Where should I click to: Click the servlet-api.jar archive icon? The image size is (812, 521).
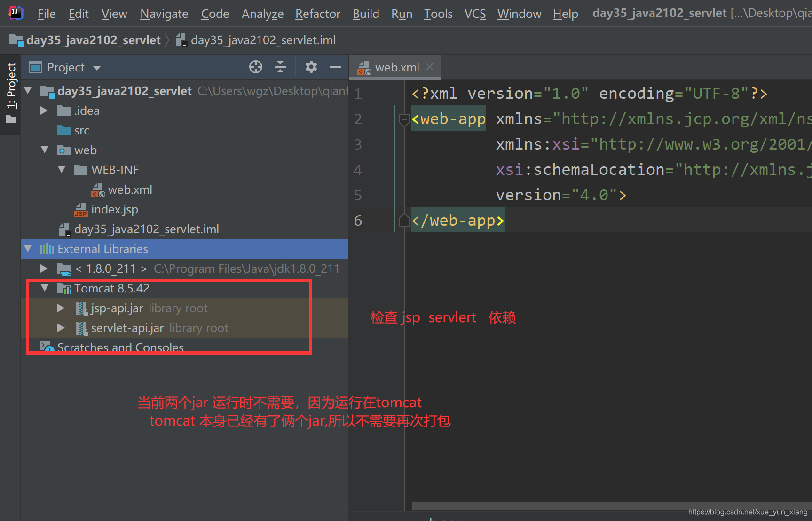coord(82,328)
